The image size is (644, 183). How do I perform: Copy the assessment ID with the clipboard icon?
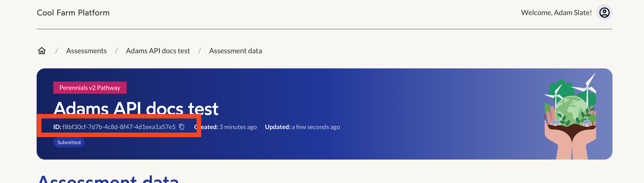[x=182, y=127]
